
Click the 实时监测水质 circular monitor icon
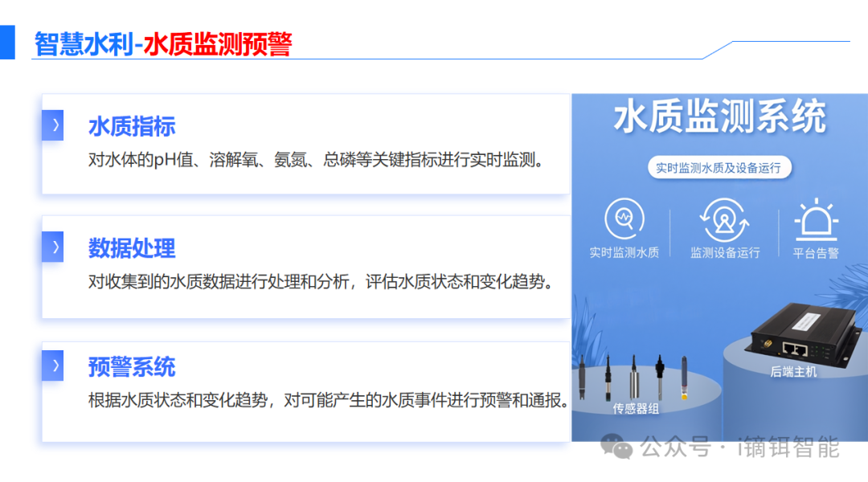[623, 219]
